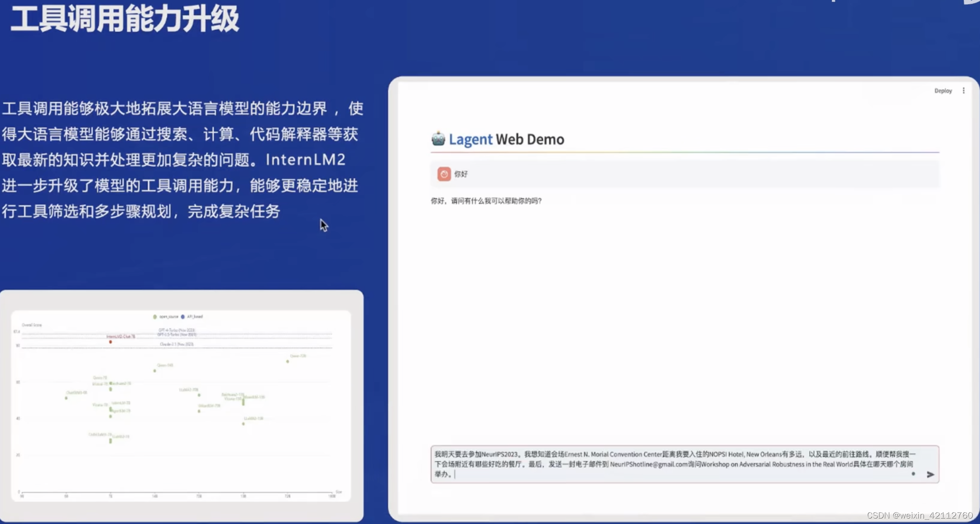Click the red InternLM2-Chat-7B point in the chart
Screen dimensions: 980x524
coord(110,342)
